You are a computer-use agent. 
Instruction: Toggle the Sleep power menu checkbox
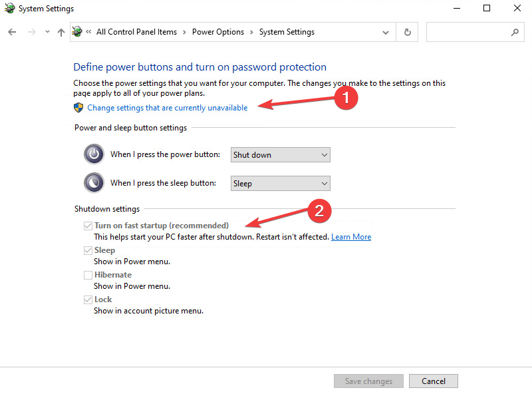tap(88, 250)
